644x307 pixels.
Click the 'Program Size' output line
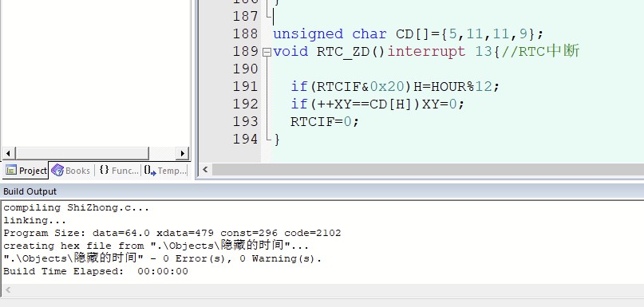172,233
